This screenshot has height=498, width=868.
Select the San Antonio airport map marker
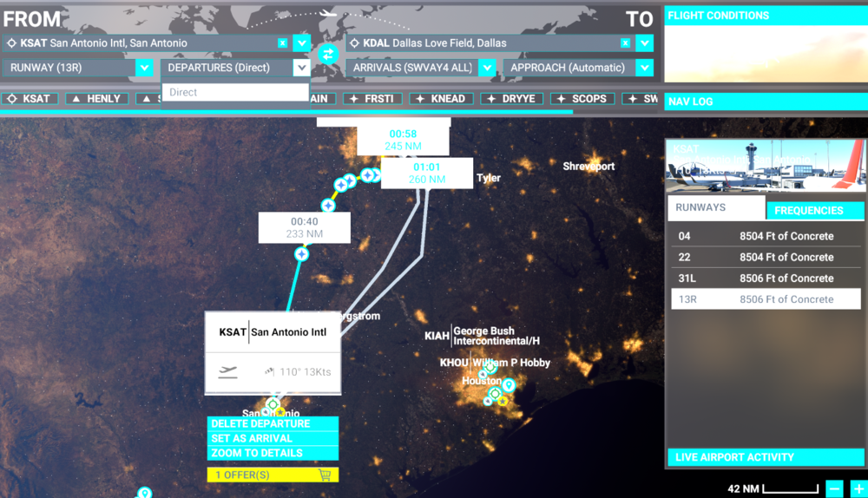(x=273, y=404)
